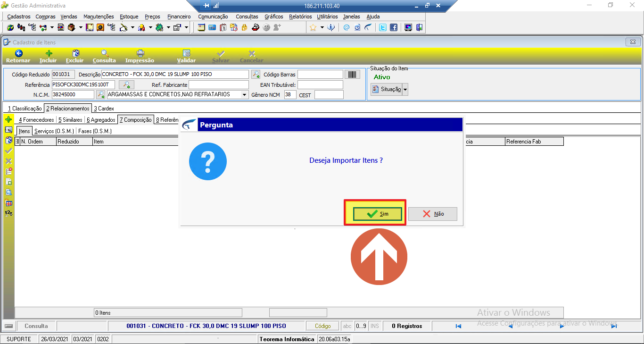Click the barcode icon beside Código Barras

click(x=352, y=74)
